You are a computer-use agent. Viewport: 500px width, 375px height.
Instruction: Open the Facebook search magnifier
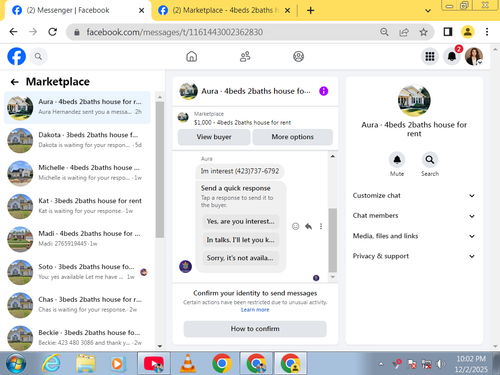coord(38,57)
